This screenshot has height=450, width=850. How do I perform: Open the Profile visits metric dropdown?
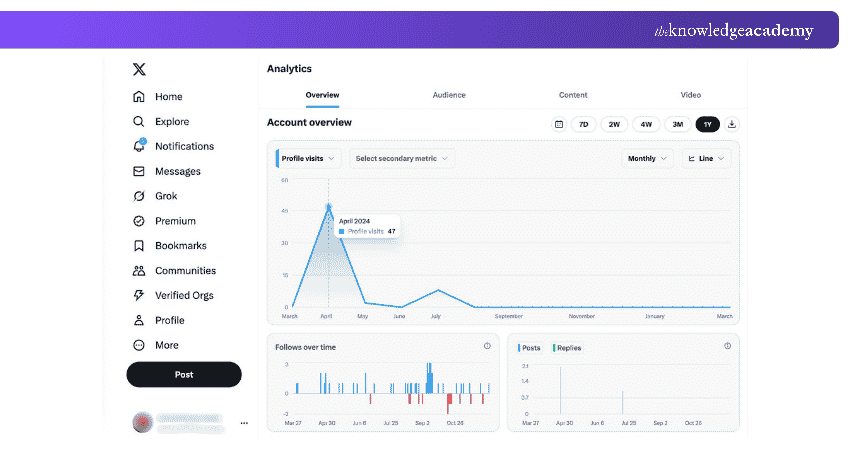308,158
